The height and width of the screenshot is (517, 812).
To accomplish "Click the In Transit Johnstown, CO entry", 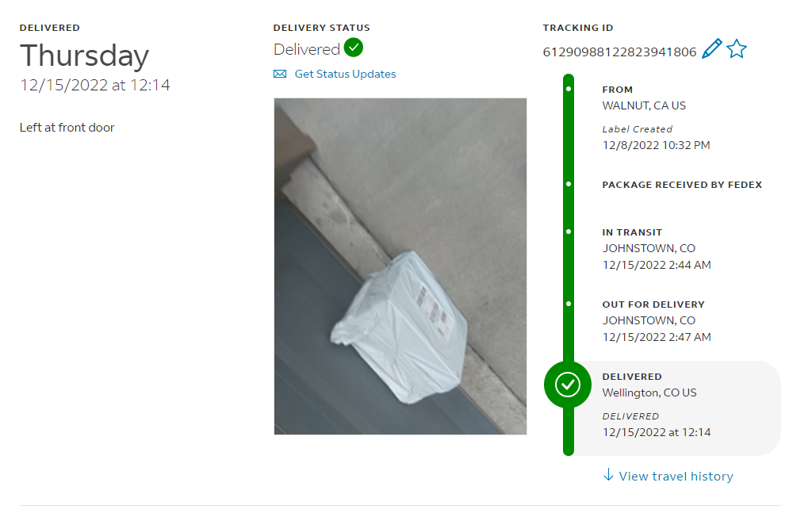I will point(657,249).
